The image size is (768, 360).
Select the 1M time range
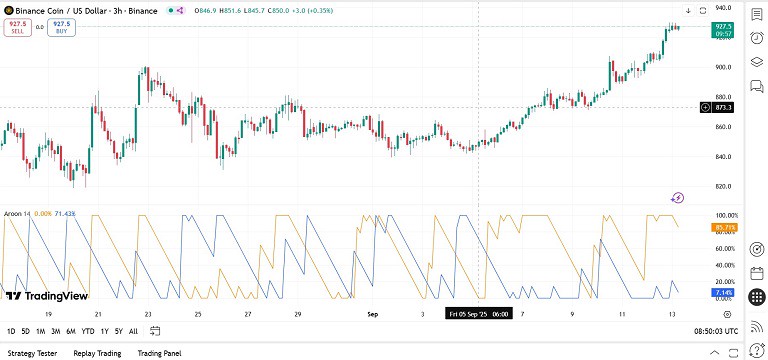point(41,332)
